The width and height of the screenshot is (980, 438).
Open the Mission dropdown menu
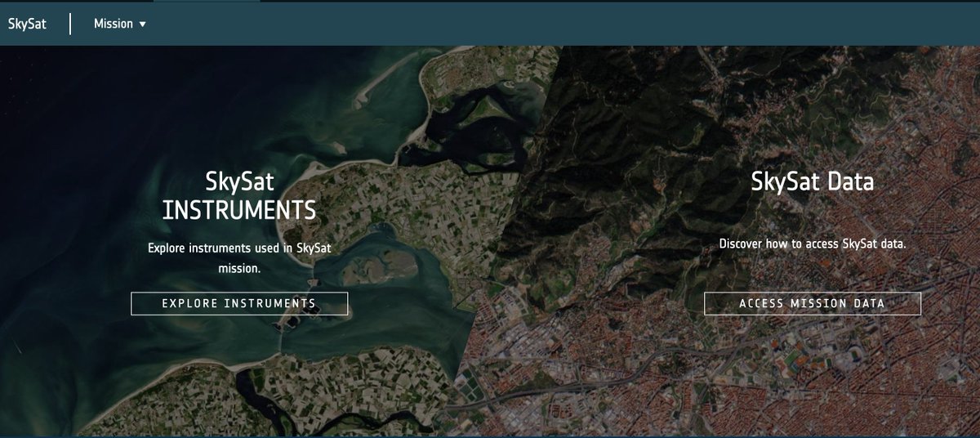tap(120, 24)
